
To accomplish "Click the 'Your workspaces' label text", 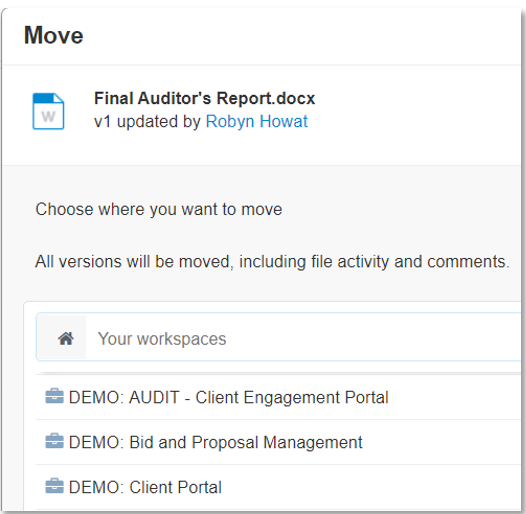I will click(162, 339).
